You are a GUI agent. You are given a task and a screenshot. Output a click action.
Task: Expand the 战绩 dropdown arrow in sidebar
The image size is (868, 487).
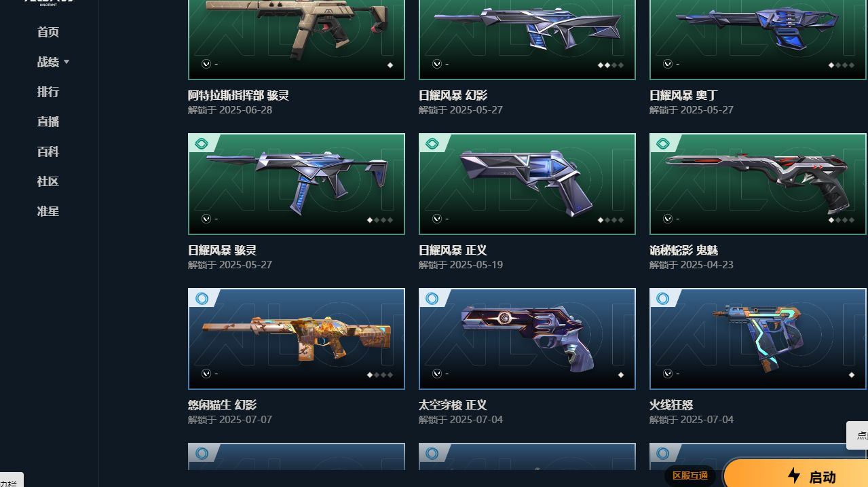coord(67,62)
